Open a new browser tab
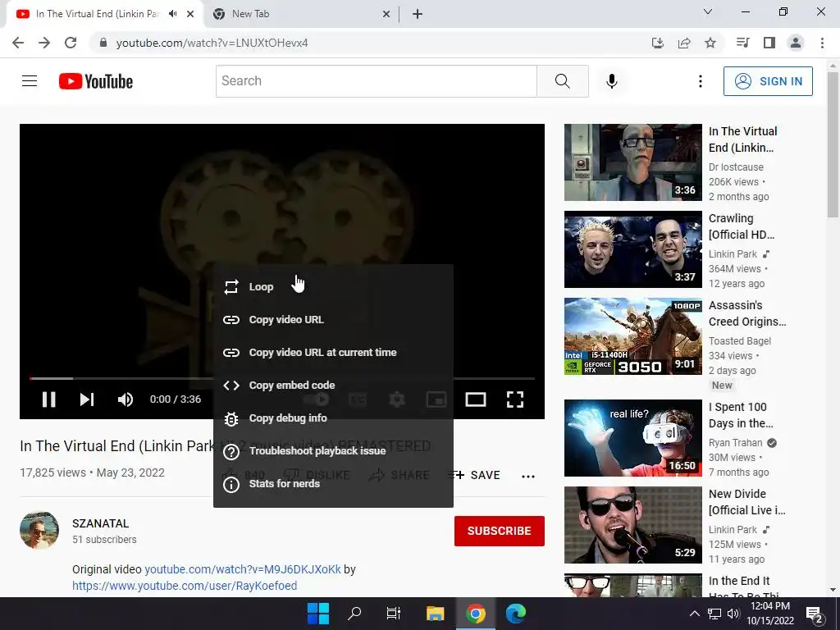 tap(418, 14)
